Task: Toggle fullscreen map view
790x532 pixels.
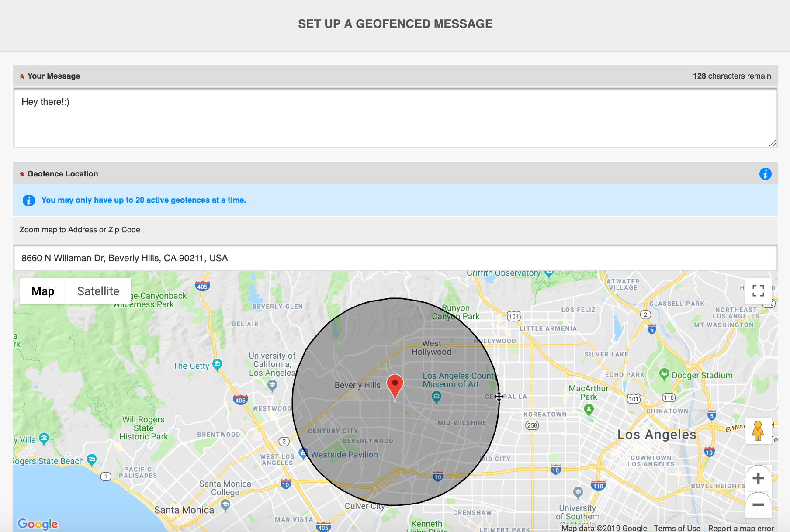Action: [x=758, y=291]
